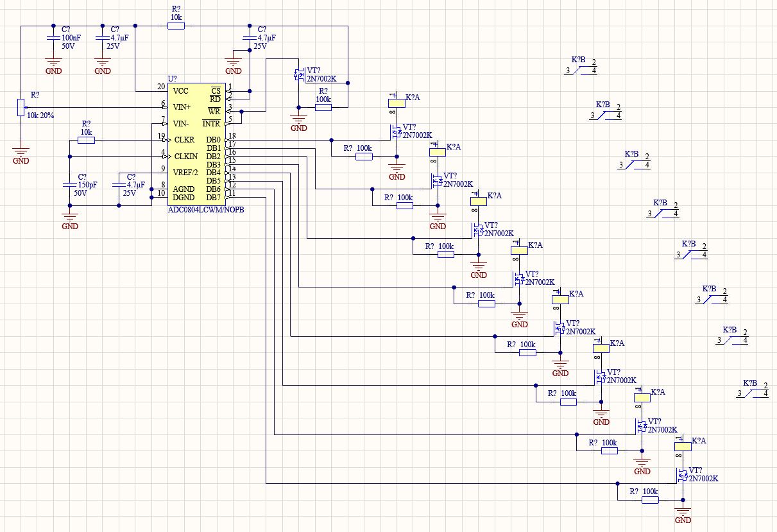Select the 10k resistor connected to CLKR
The image size is (777, 532).
(86, 140)
